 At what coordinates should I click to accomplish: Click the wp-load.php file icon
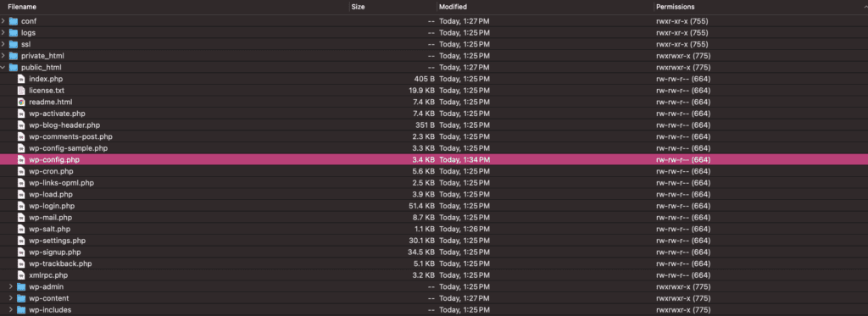tap(21, 194)
